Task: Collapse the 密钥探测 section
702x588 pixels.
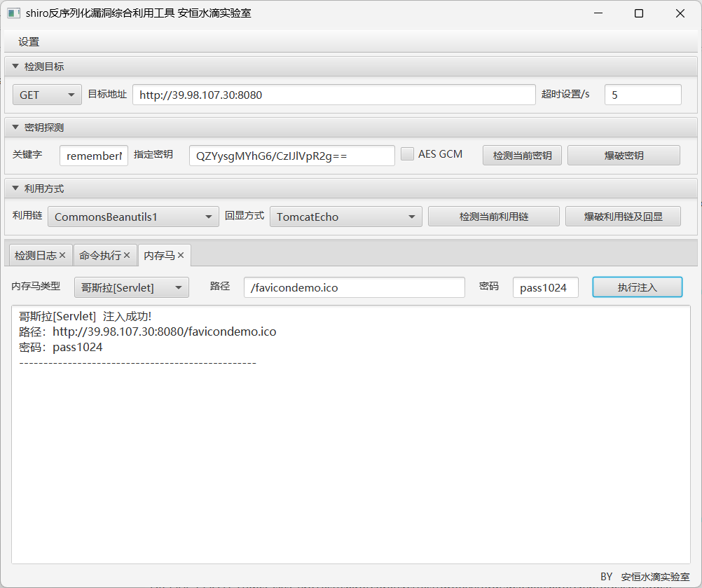Action: click(x=15, y=128)
